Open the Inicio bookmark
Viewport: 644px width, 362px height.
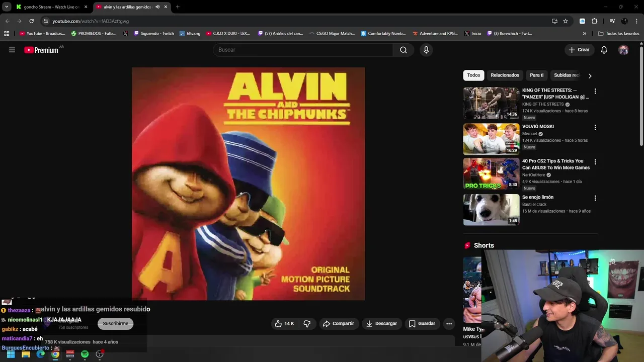click(x=472, y=34)
